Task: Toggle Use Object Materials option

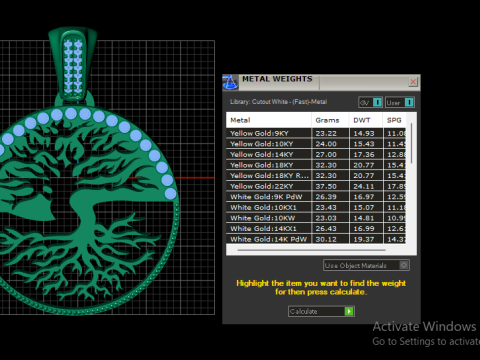Action: (366, 265)
